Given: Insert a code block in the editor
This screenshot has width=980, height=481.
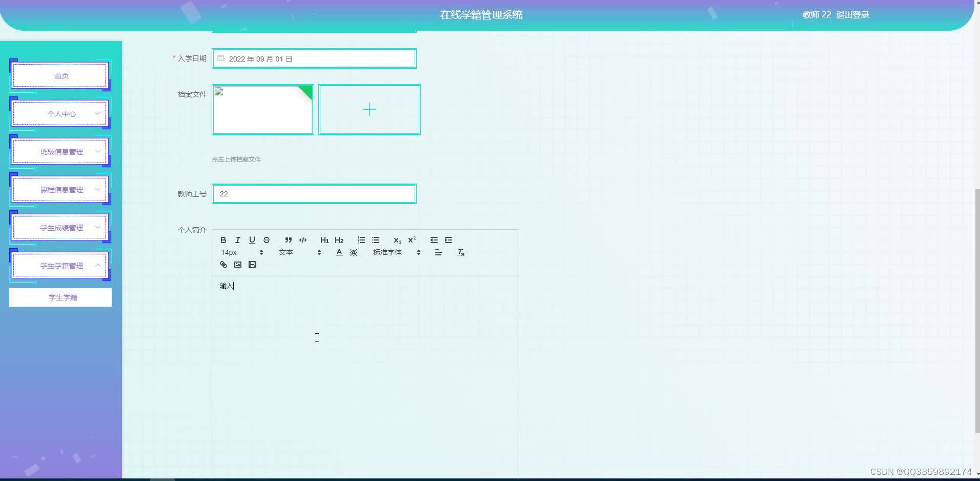Looking at the screenshot, I should pyautogui.click(x=303, y=240).
